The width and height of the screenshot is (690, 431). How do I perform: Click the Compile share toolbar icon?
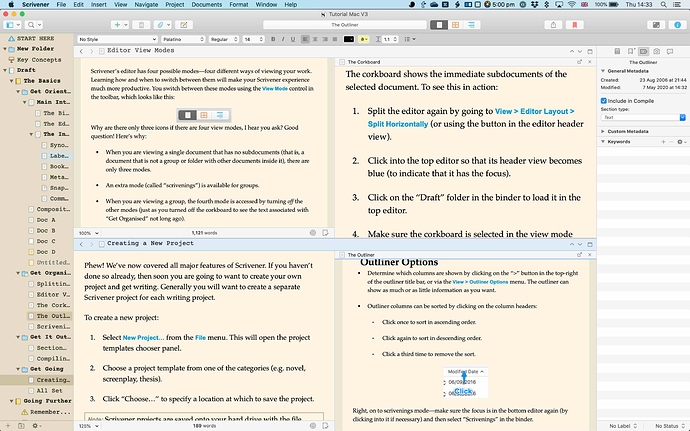tap(553, 25)
